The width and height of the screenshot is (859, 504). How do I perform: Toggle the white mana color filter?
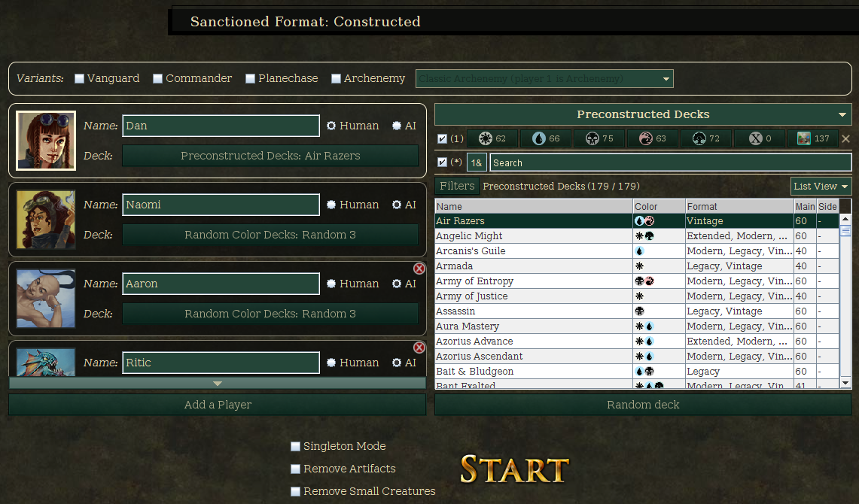[492, 139]
